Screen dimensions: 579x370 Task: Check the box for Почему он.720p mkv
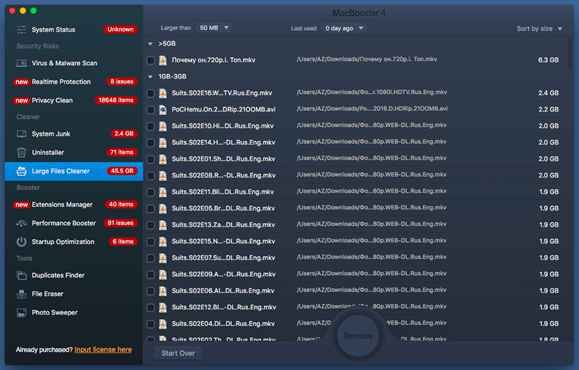tap(150, 60)
